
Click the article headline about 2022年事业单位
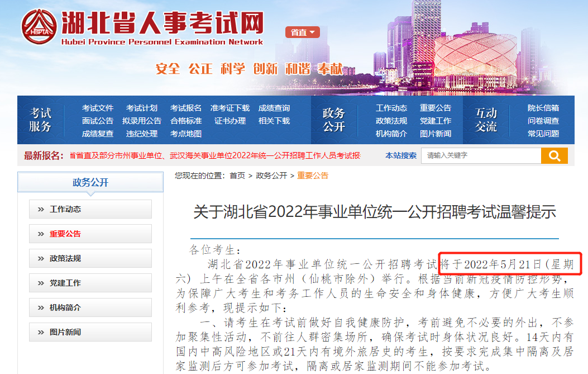point(375,212)
